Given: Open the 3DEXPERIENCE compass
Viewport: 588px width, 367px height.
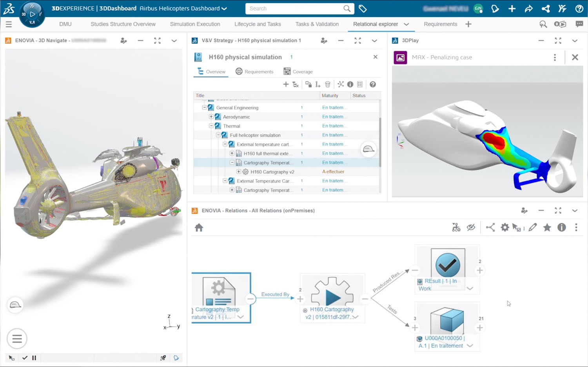Looking at the screenshot, I should click(32, 14).
